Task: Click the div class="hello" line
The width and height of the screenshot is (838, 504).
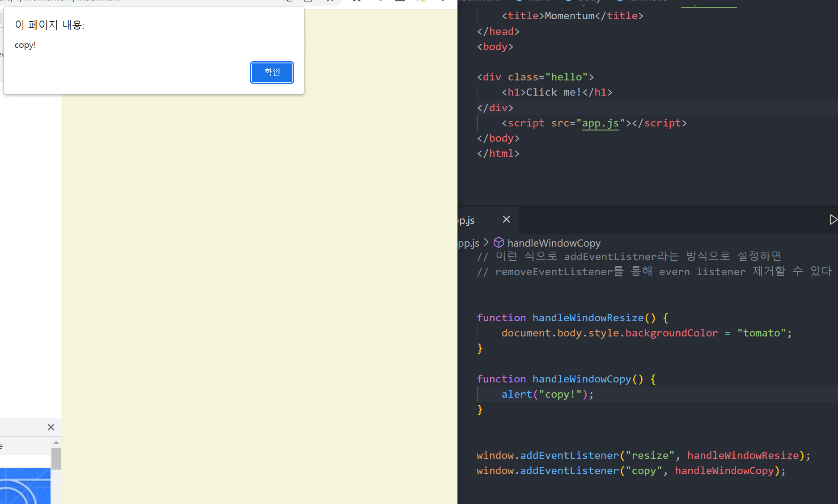Action: click(x=535, y=77)
